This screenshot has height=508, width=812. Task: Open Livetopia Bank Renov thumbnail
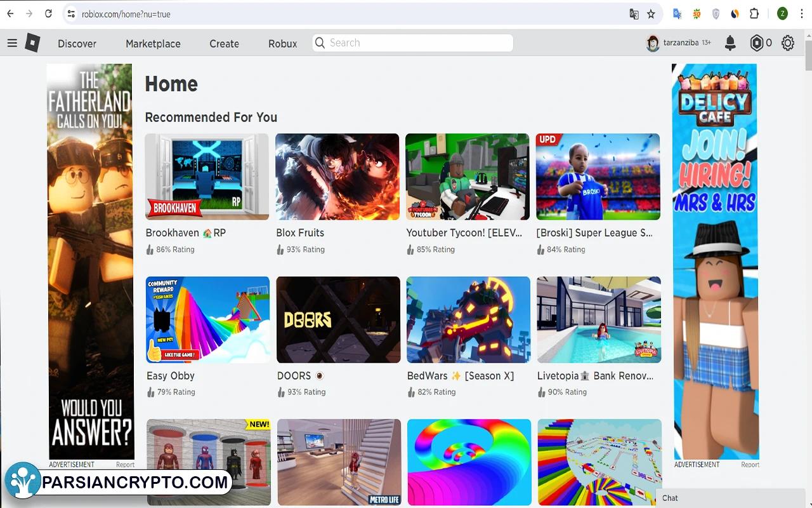point(599,319)
